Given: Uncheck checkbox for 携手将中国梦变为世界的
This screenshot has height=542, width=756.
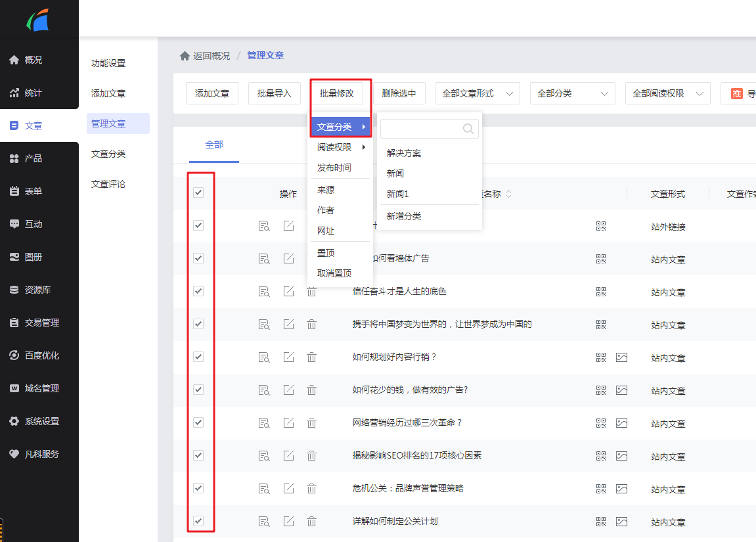Looking at the screenshot, I should click(x=198, y=324).
